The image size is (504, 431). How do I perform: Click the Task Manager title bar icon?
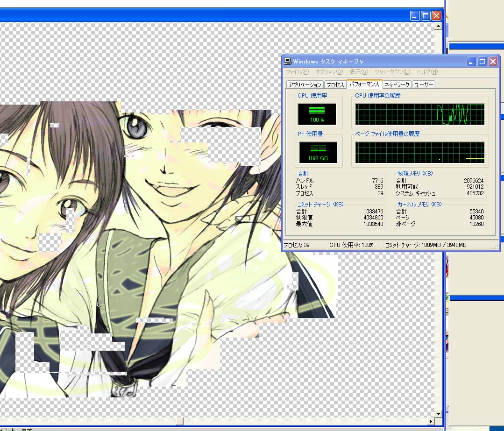click(288, 61)
